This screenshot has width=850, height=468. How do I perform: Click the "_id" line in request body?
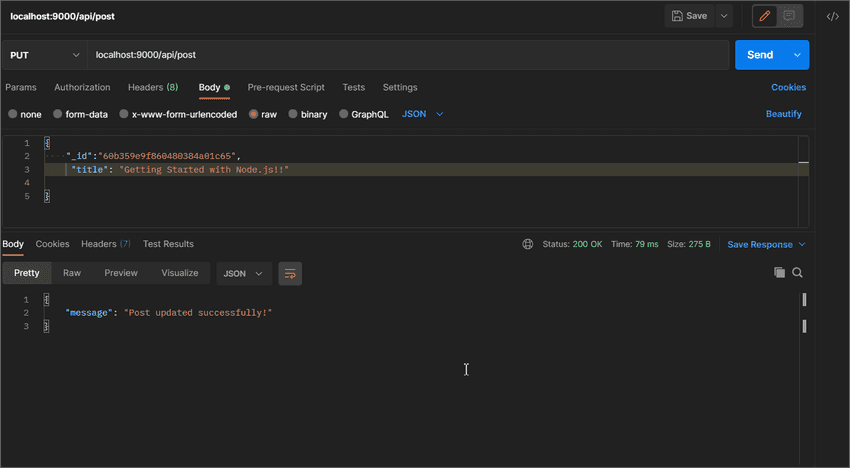click(153, 156)
